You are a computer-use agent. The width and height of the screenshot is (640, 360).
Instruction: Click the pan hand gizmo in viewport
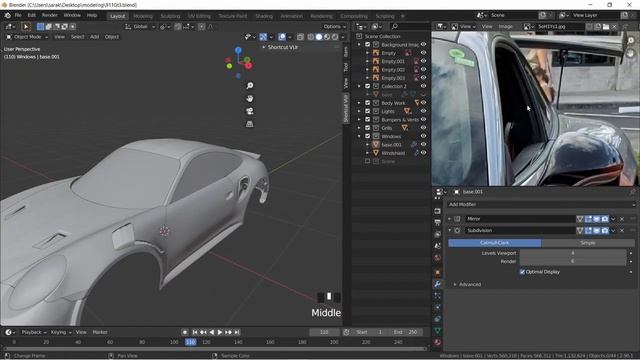click(249, 98)
